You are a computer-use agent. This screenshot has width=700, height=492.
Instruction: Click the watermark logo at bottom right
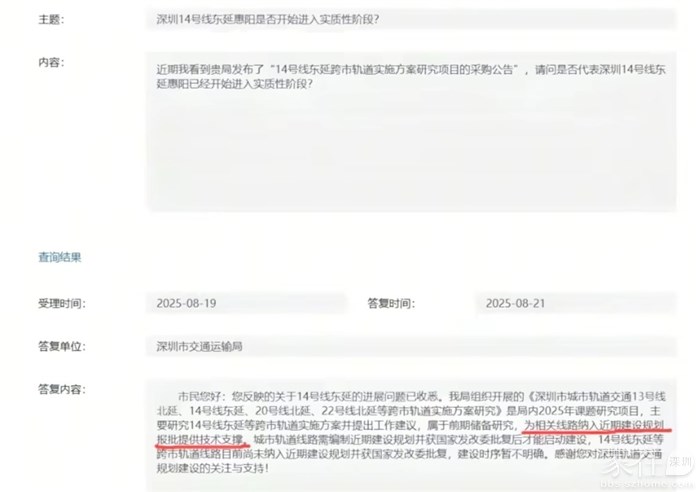647,471
